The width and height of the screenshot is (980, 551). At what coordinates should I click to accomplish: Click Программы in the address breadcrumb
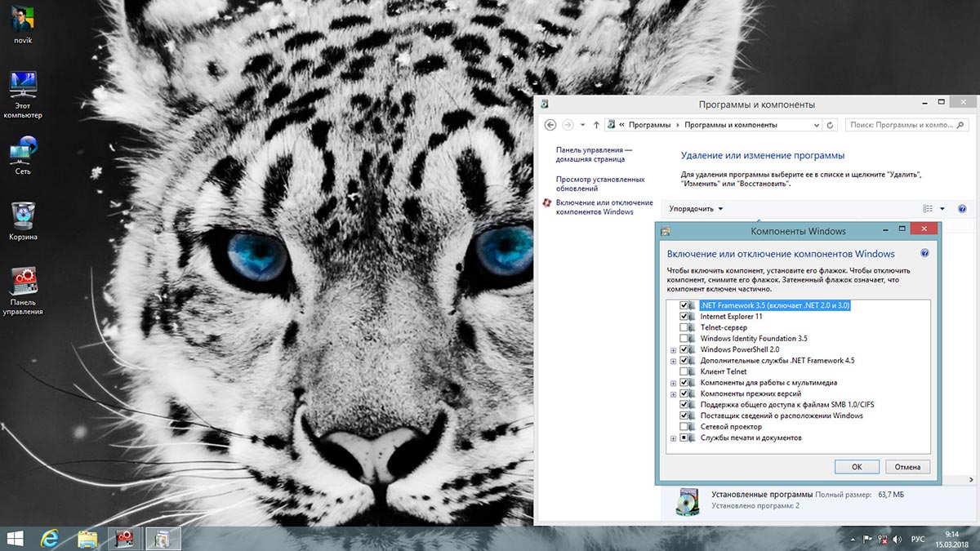(x=649, y=125)
